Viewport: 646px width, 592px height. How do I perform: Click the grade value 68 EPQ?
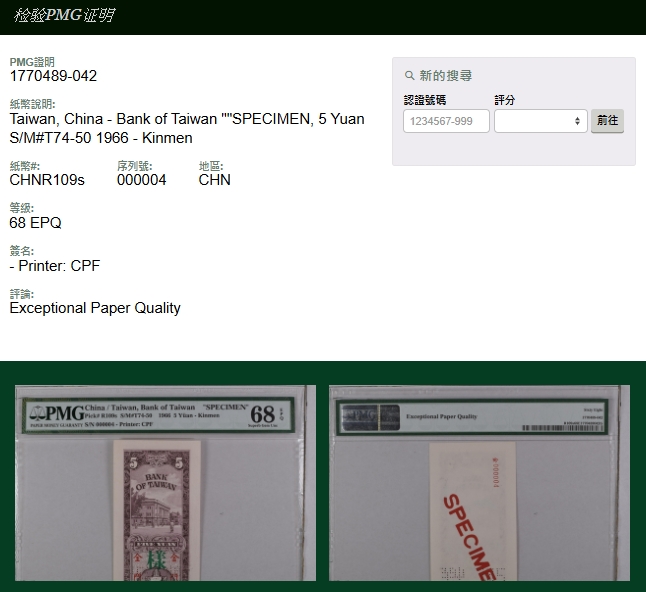coord(35,223)
